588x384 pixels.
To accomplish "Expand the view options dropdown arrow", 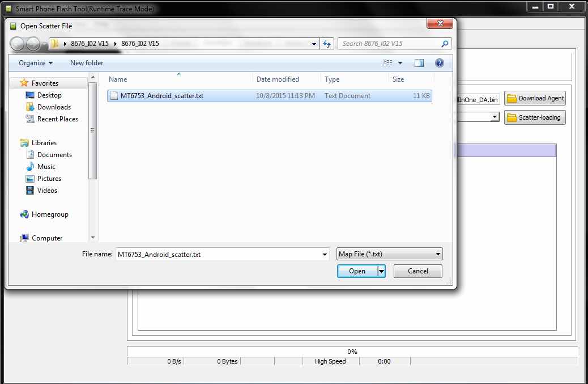I will pyautogui.click(x=400, y=63).
